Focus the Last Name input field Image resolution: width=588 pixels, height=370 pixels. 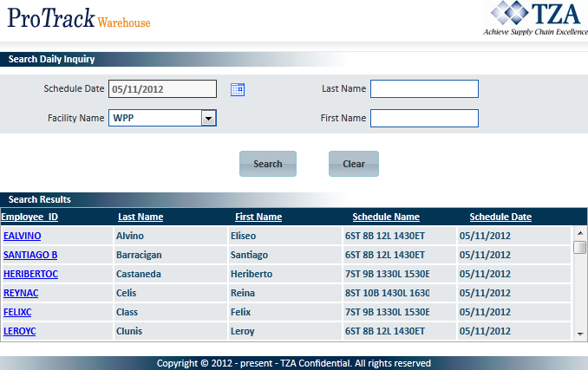(x=424, y=88)
